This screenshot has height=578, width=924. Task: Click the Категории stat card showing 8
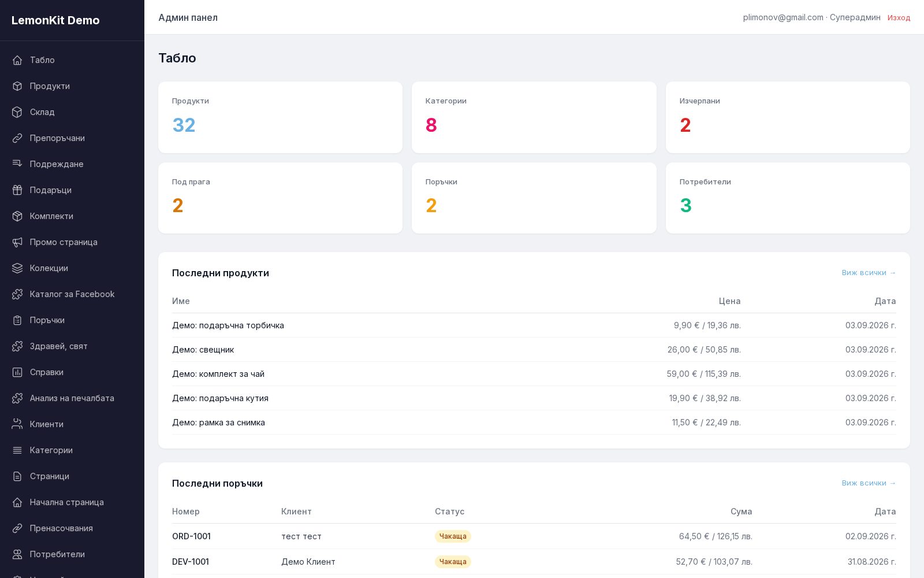click(534, 117)
